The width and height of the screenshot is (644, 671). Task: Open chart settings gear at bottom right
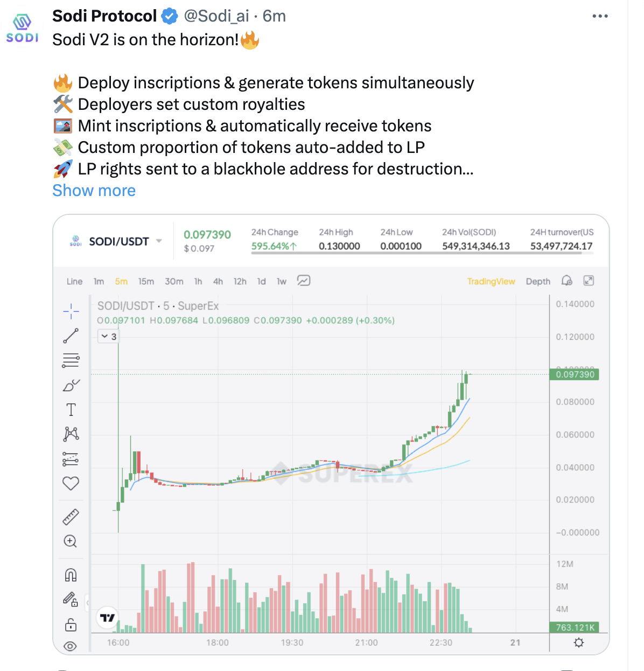click(x=579, y=642)
